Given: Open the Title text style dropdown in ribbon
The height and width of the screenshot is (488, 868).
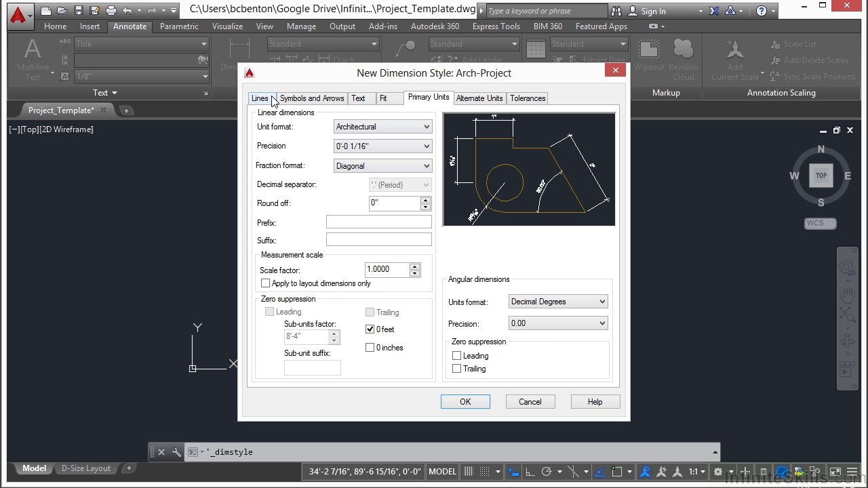Looking at the screenshot, I should click(x=141, y=43).
